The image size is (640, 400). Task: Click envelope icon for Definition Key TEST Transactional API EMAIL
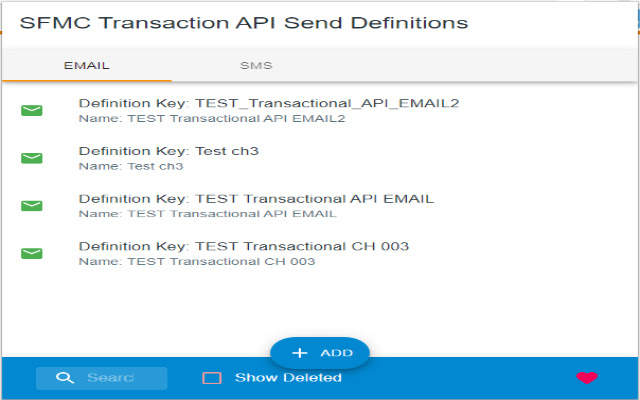point(32,206)
